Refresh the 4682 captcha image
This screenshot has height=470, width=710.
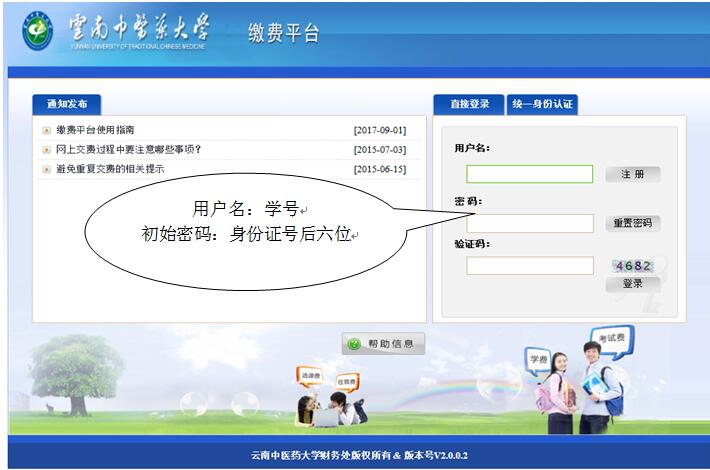633,266
